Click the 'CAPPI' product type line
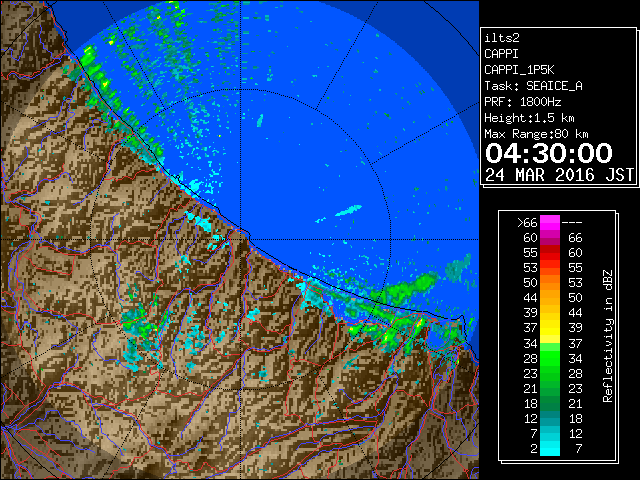640x480 pixels. click(501, 54)
